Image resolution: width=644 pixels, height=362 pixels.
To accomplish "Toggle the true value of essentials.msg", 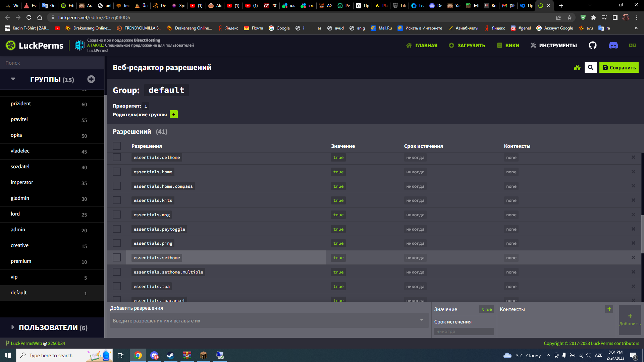I will [x=338, y=215].
